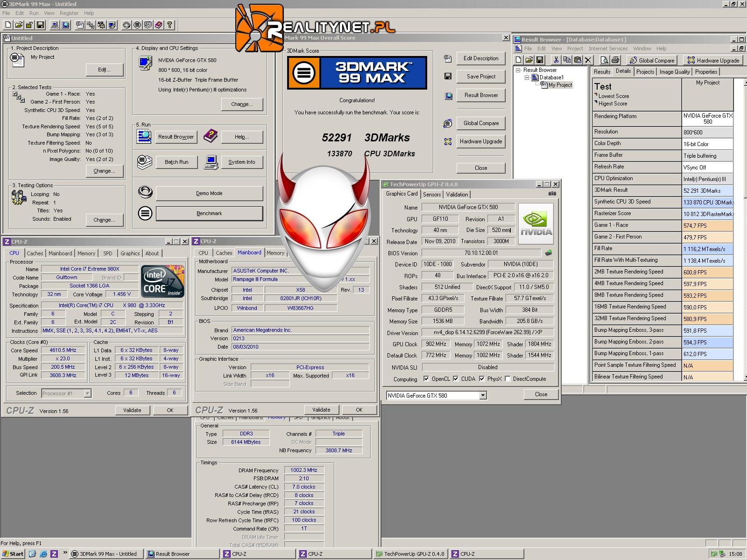Click Cut scissors icon in Result Browser toolbar

(556, 60)
